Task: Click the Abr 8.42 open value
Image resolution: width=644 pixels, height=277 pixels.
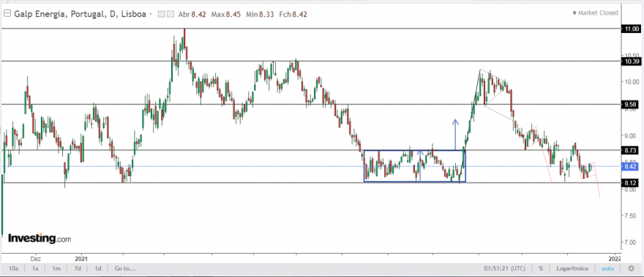Action: click(192, 15)
